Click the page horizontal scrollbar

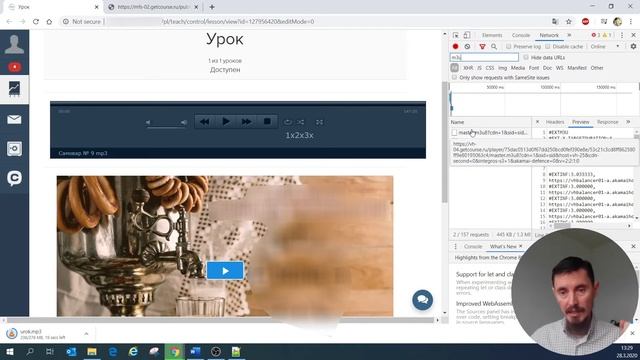(x=220, y=320)
